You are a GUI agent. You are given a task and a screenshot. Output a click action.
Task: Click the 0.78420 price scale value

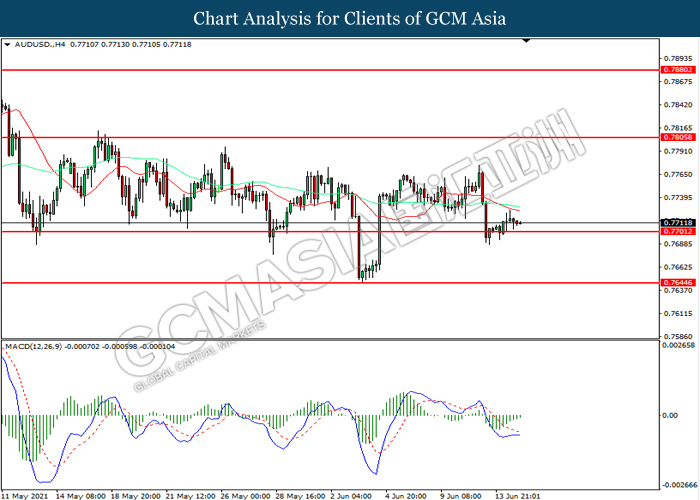(679, 105)
